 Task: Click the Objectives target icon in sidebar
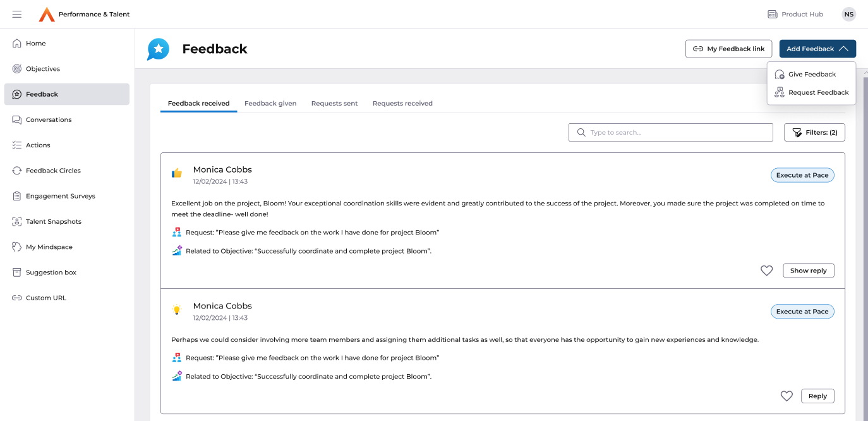point(17,69)
